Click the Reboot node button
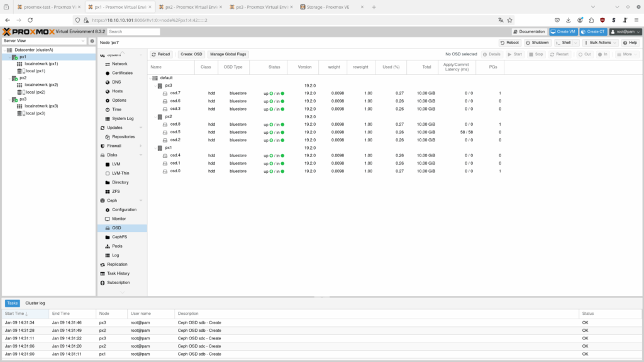The height and width of the screenshot is (362, 644). (x=509, y=43)
